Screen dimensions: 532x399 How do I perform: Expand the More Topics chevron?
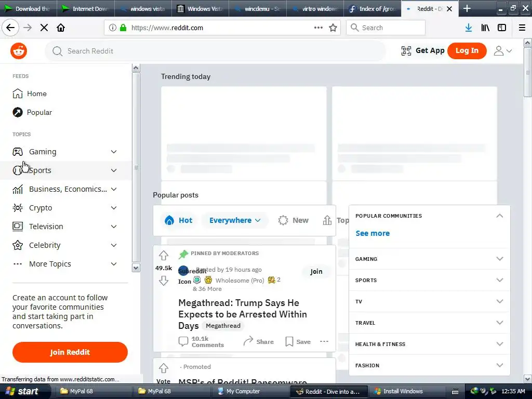pyautogui.click(x=114, y=263)
